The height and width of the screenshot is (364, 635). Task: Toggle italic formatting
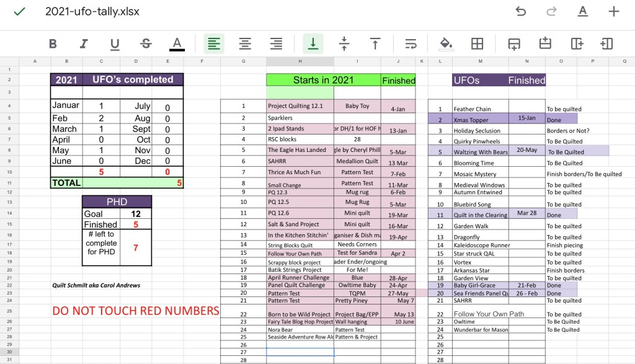click(x=83, y=43)
